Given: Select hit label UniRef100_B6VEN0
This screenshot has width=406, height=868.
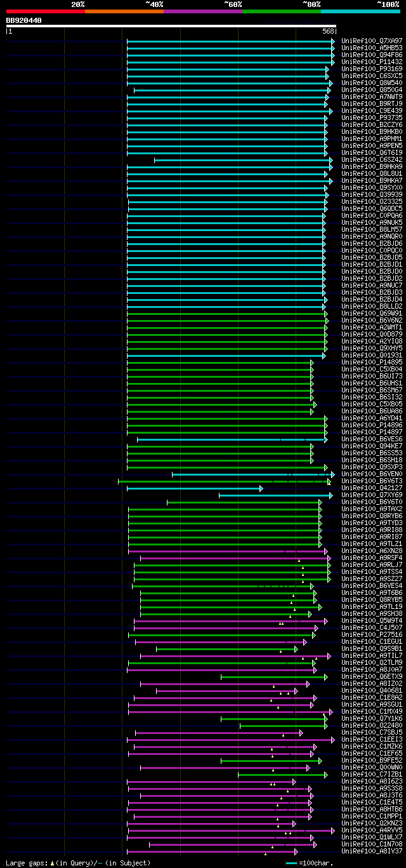Looking at the screenshot, I should [372, 474].
